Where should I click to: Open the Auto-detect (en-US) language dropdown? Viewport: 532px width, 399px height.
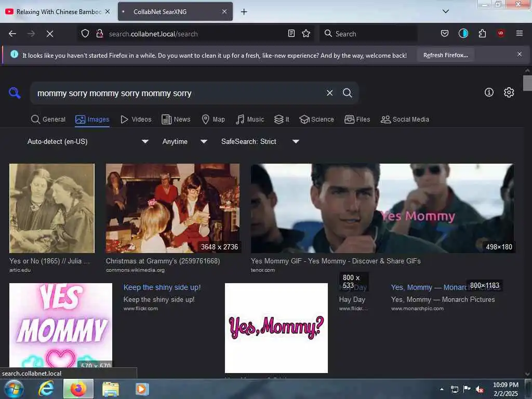coord(87,141)
